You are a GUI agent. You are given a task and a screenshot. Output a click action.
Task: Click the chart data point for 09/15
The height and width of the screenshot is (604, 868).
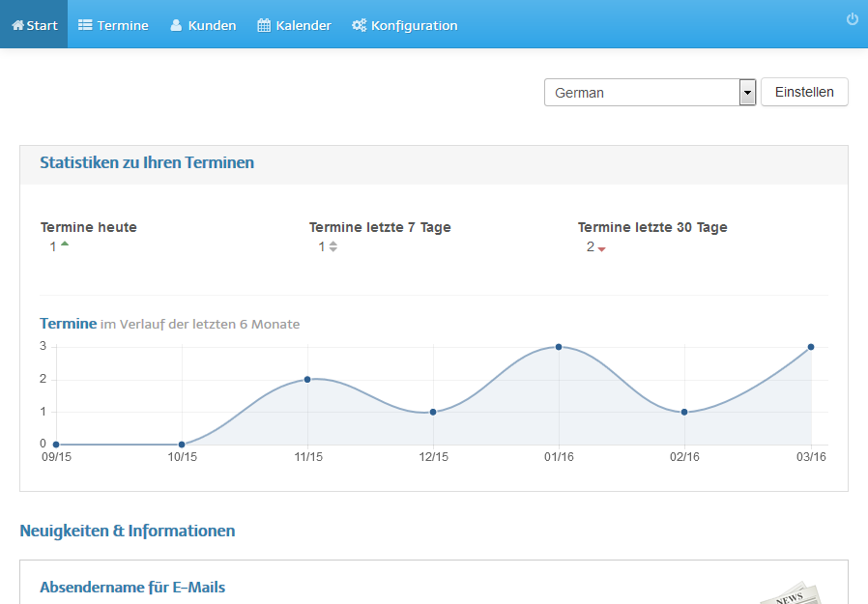pyautogui.click(x=56, y=445)
